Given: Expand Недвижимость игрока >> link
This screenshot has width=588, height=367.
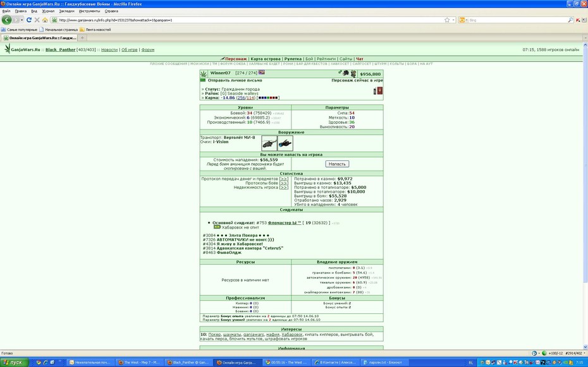Looking at the screenshot, I should pyautogui.click(x=284, y=188).
